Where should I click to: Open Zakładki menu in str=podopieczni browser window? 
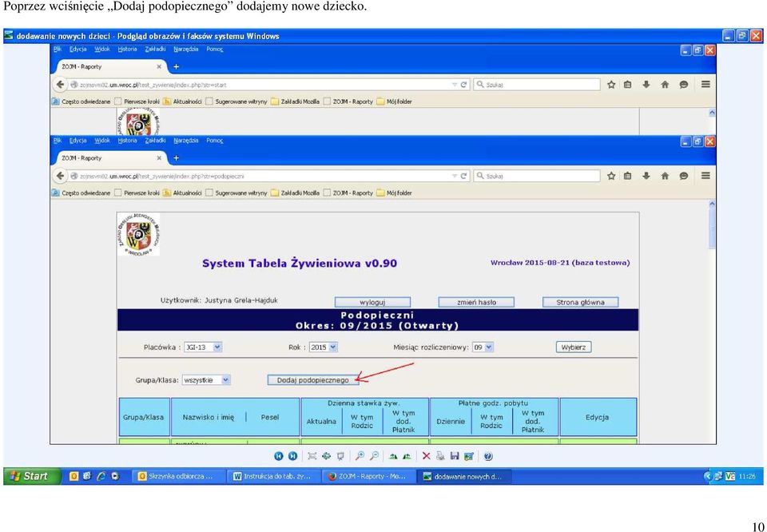[x=155, y=141]
